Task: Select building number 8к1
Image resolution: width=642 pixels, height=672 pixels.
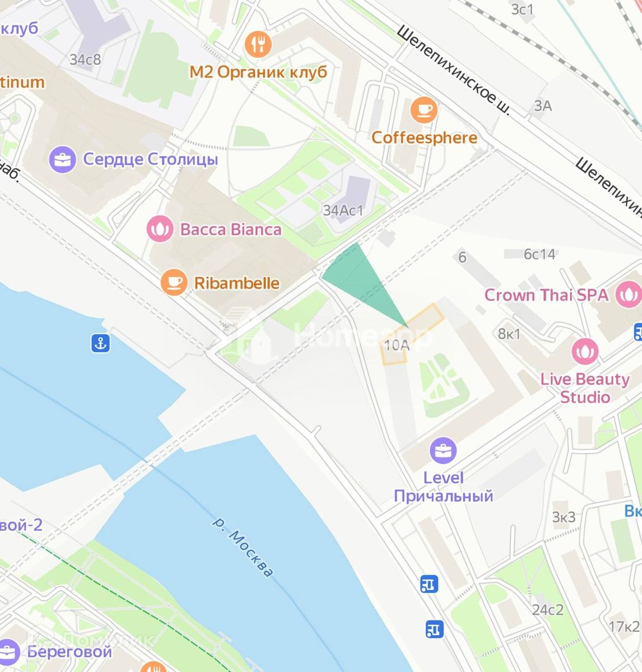Action: click(x=509, y=334)
